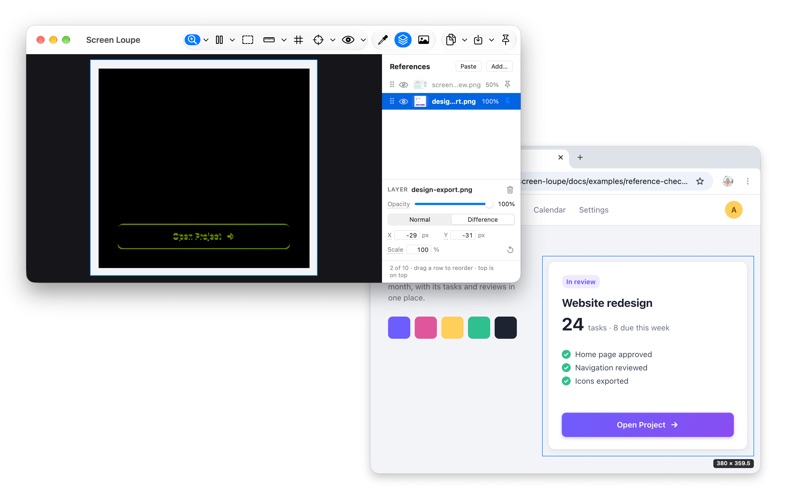Reset the layer transform with circular arrow
Viewport: 800px width, 500px height.
pyautogui.click(x=510, y=249)
